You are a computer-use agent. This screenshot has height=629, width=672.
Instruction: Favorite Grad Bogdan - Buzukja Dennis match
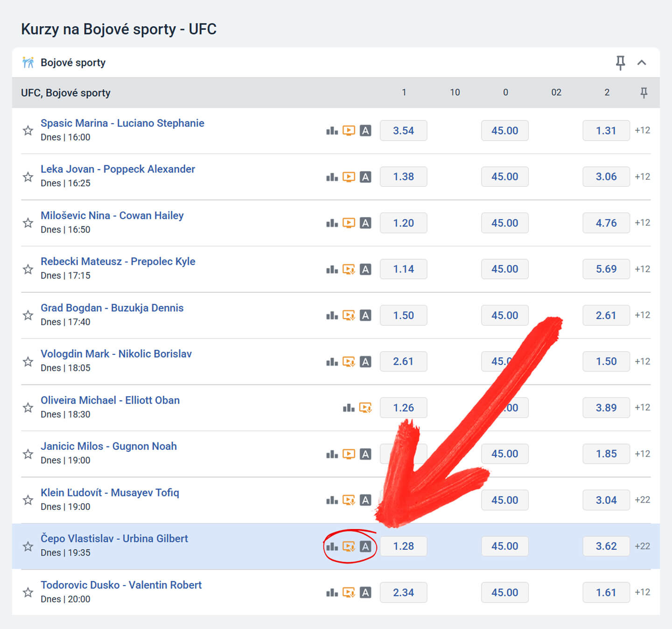[28, 315]
